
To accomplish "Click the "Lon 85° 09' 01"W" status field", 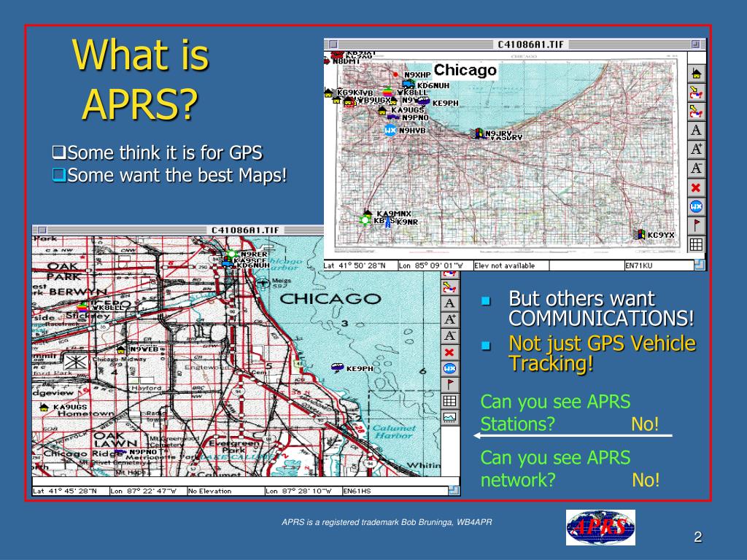I will pos(435,265).
